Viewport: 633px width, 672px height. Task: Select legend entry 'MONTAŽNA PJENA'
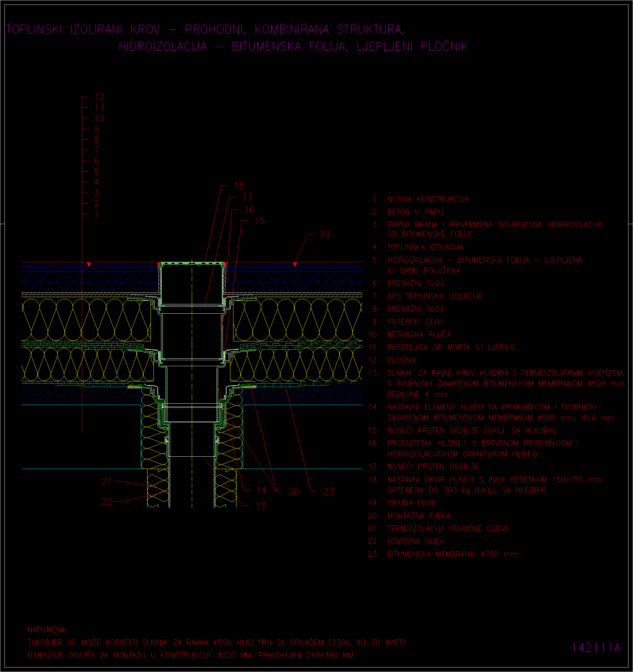tap(419, 516)
